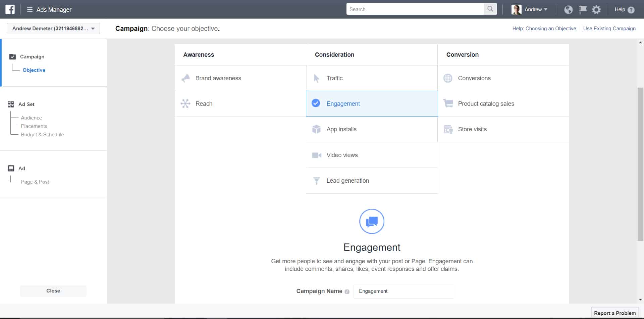Open the Campaign section in sidebar
The height and width of the screenshot is (319, 644).
pyautogui.click(x=32, y=56)
